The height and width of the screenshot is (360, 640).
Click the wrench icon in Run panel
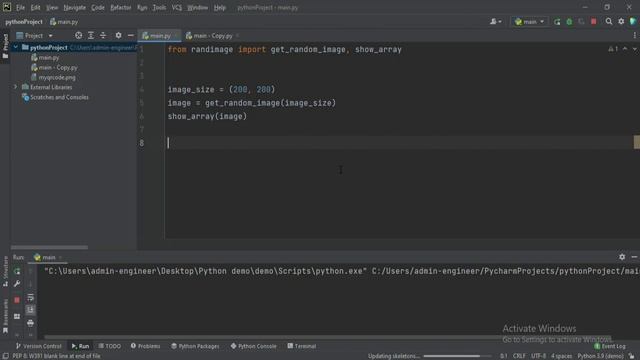(17, 284)
